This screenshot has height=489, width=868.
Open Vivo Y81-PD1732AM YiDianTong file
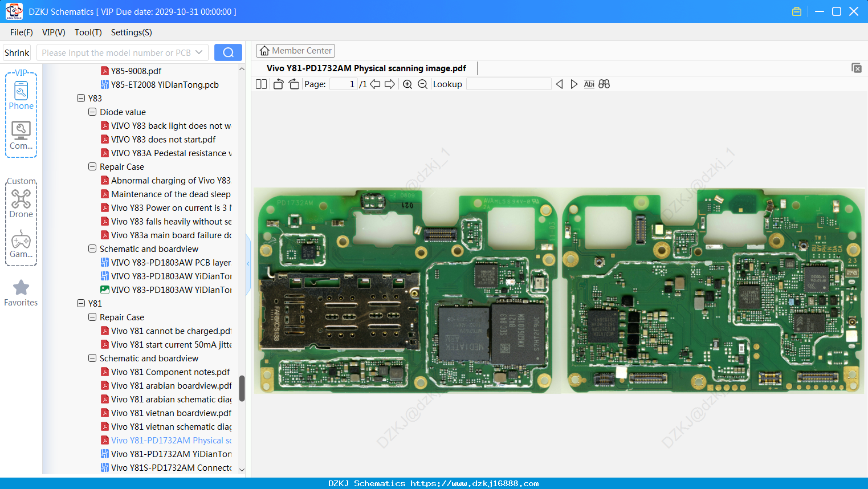pyautogui.click(x=166, y=454)
